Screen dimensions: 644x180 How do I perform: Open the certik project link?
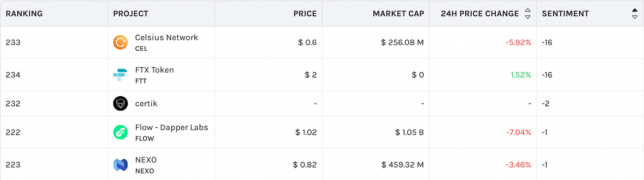146,104
